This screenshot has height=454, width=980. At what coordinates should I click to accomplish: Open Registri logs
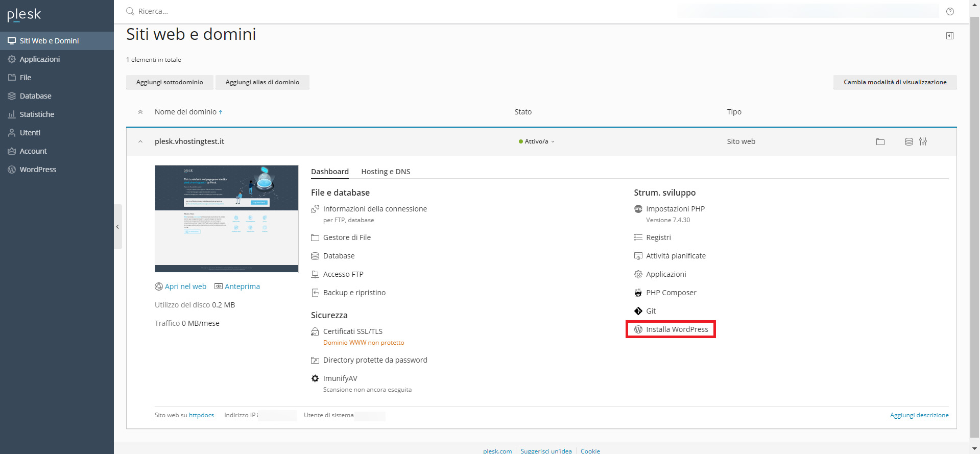point(658,237)
